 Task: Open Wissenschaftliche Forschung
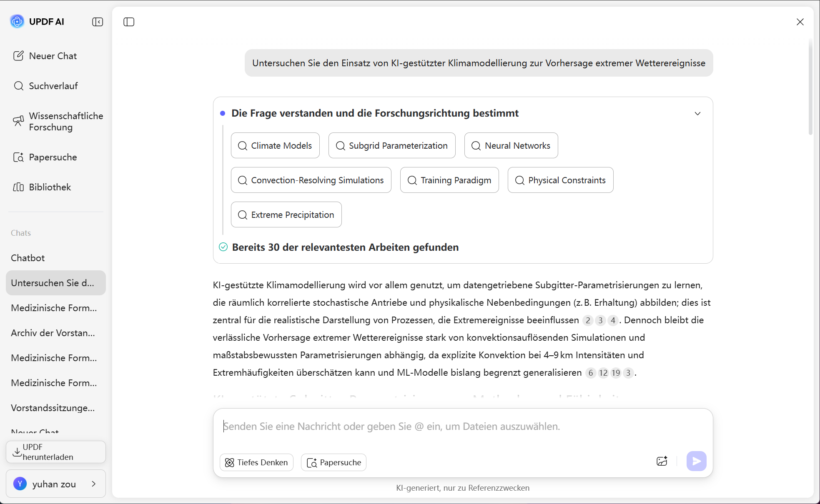(58, 122)
